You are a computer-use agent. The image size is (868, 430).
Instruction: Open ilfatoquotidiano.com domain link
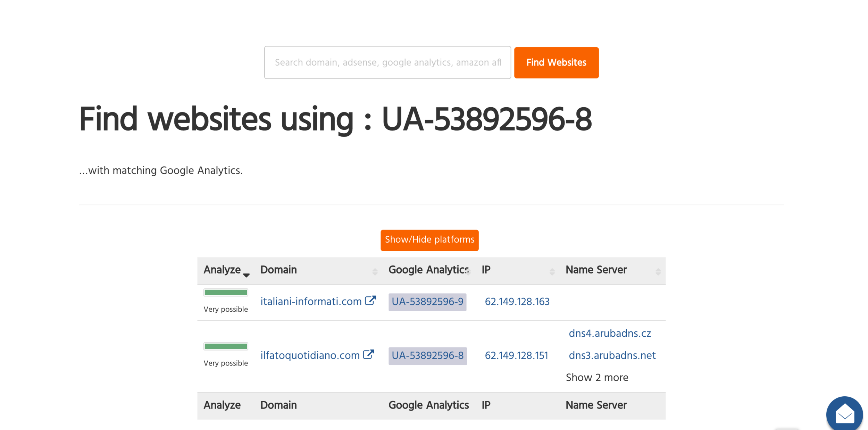[310, 355]
